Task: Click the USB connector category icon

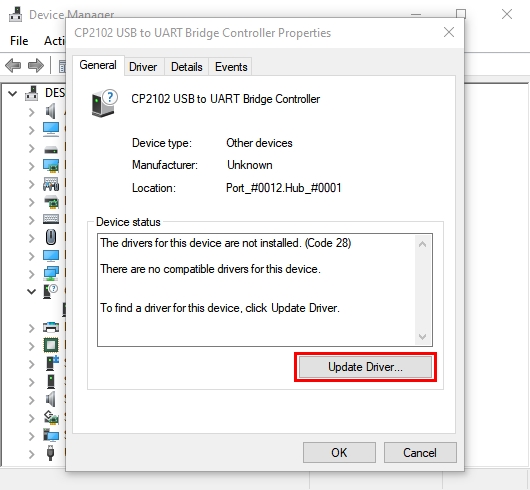Action: click(51, 453)
